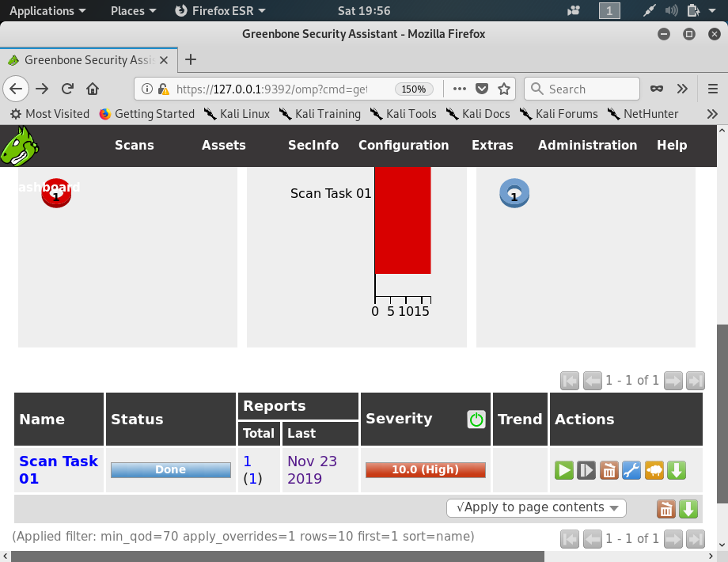Open the last report dated Nov 23 2019

[x=312, y=469]
